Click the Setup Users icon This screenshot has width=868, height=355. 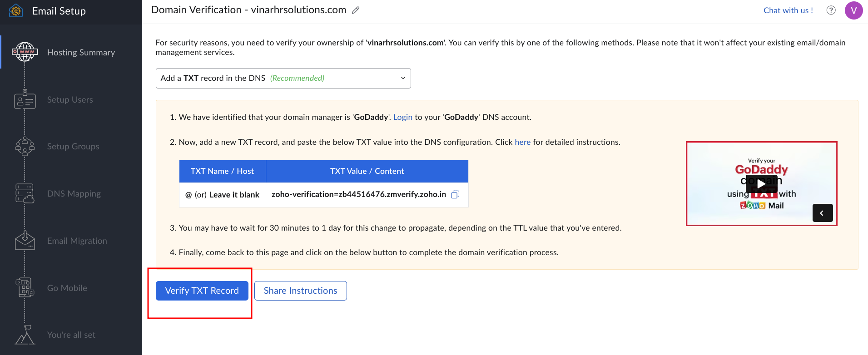point(25,99)
